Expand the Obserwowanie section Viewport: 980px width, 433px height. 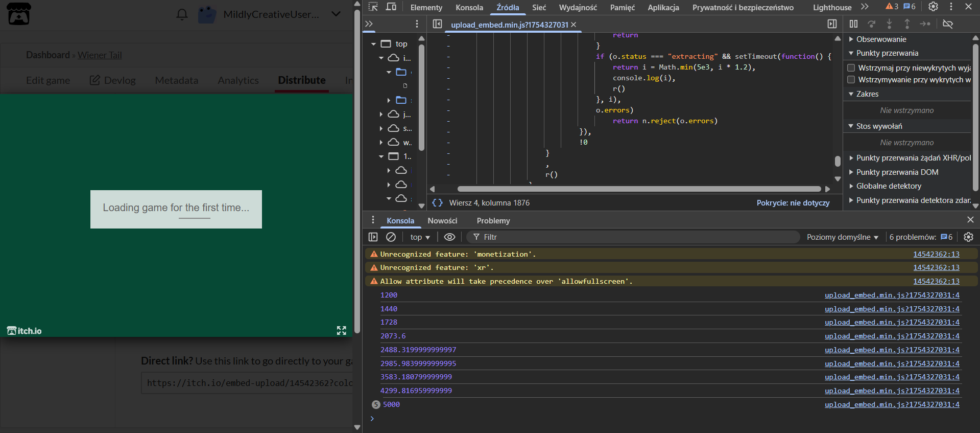pyautogui.click(x=881, y=39)
